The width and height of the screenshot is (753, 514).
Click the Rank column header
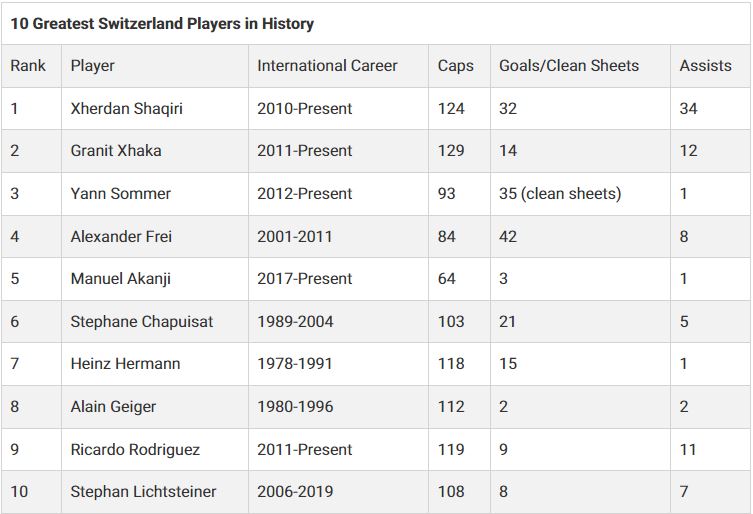point(31,66)
